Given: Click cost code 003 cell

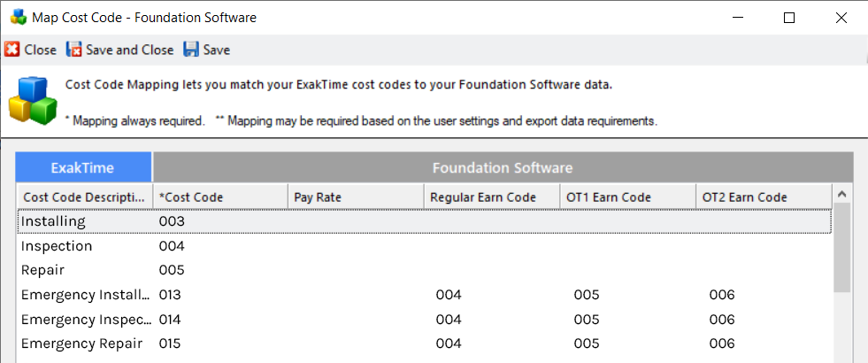Looking at the screenshot, I should tap(171, 221).
